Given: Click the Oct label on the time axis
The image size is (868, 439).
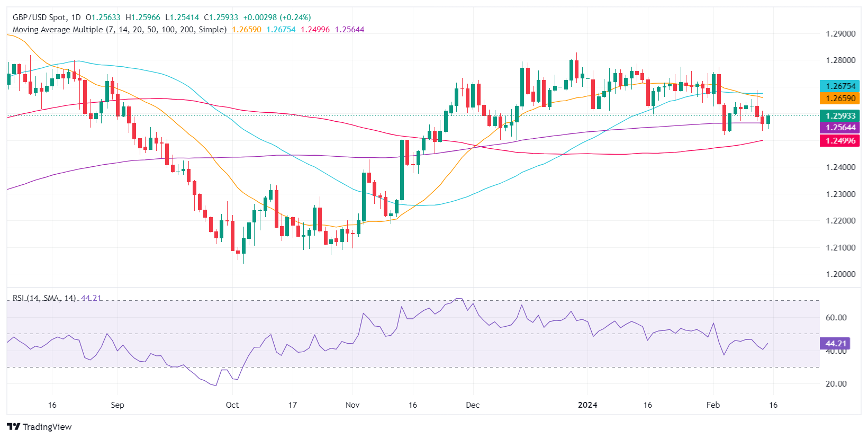Looking at the screenshot, I should pos(232,405).
